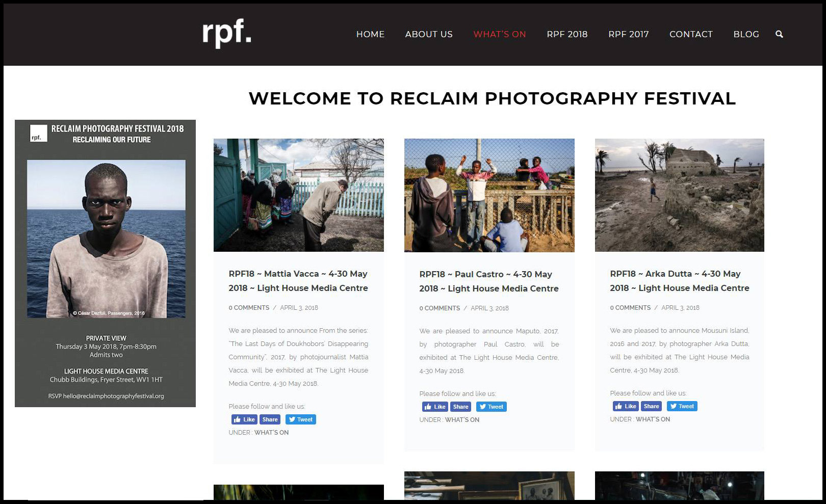Open the Paul Castro post title link
The height and width of the screenshot is (504, 826).
(x=489, y=281)
